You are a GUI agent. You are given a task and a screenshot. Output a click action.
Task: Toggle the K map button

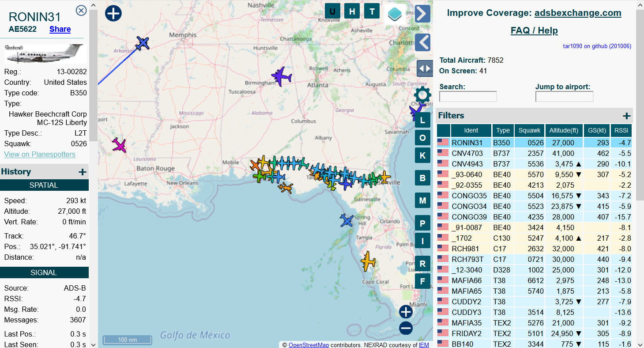pos(422,155)
